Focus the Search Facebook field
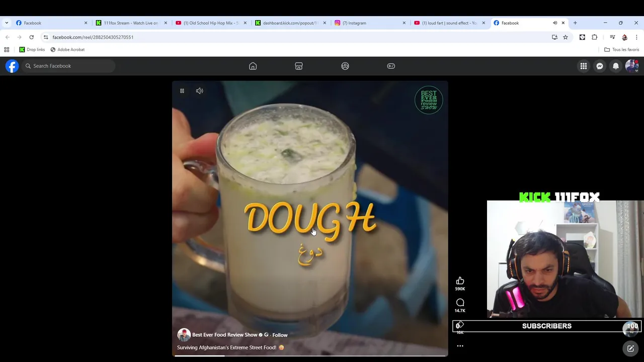The height and width of the screenshot is (362, 644). (x=68, y=66)
